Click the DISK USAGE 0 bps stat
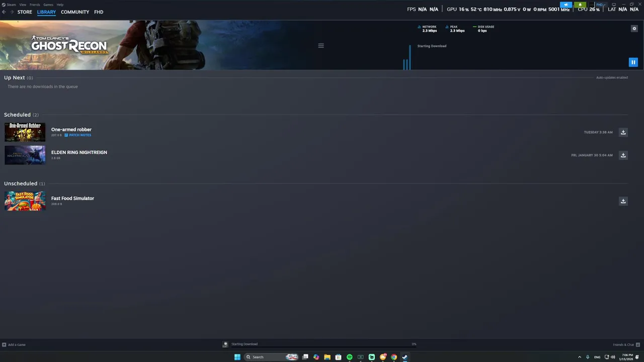Viewport: 644px width, 362px height. coord(484,29)
